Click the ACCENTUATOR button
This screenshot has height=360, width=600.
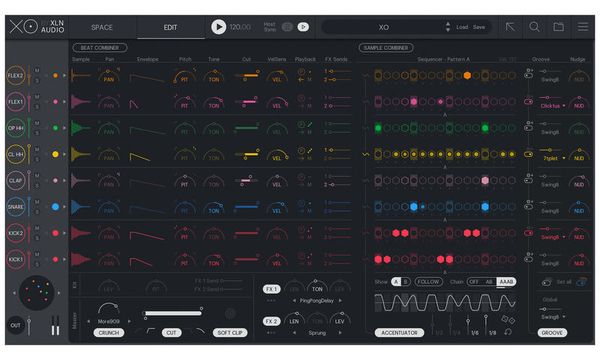point(399,332)
